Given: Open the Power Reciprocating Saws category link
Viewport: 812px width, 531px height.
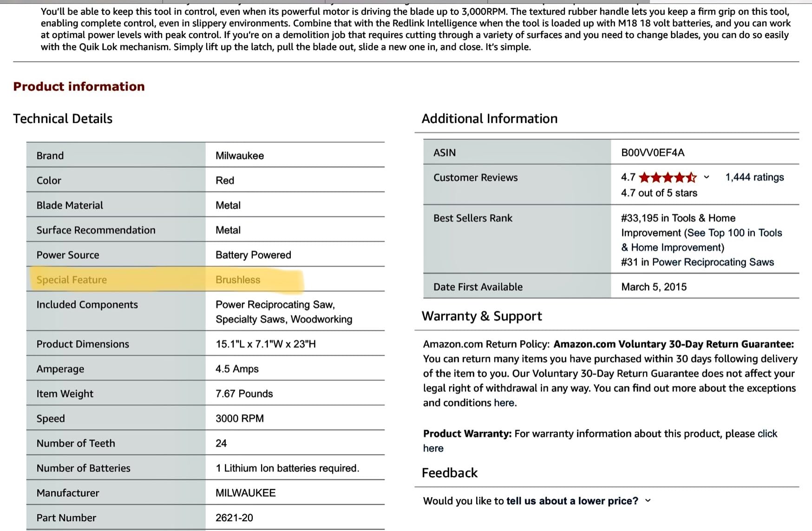Looking at the screenshot, I should [x=713, y=262].
